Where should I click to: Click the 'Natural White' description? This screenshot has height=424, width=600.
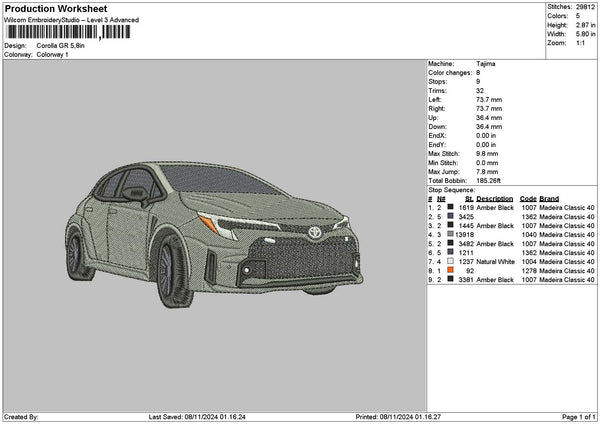495,261
